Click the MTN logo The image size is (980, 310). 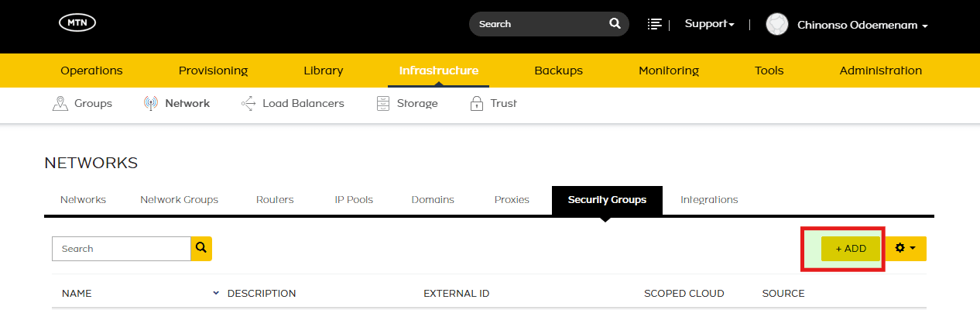[77, 23]
